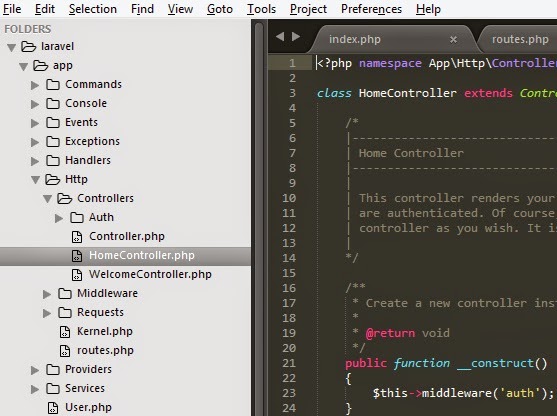The width and height of the screenshot is (557, 416).
Task: Select HomeController.php in the sidebar
Action: 125,256
